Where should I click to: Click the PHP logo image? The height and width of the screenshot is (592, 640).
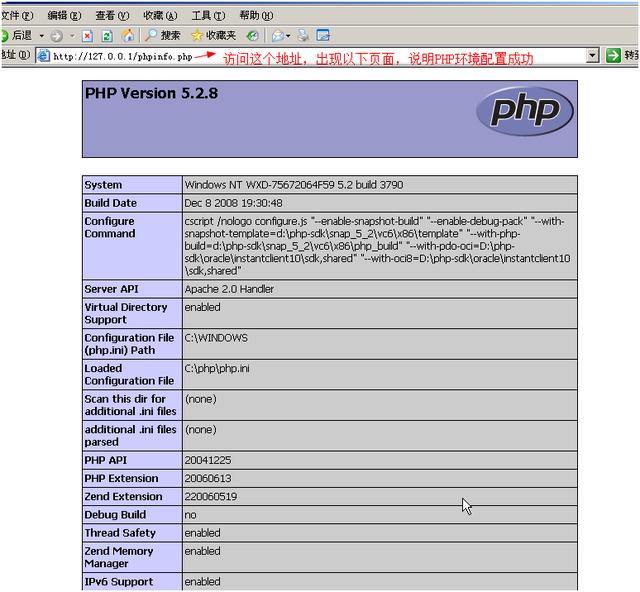525,111
